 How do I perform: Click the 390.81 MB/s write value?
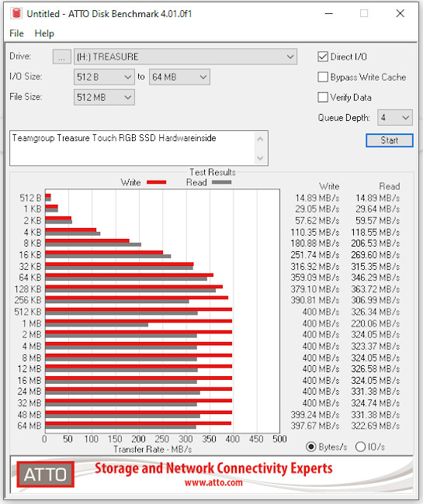315,300
